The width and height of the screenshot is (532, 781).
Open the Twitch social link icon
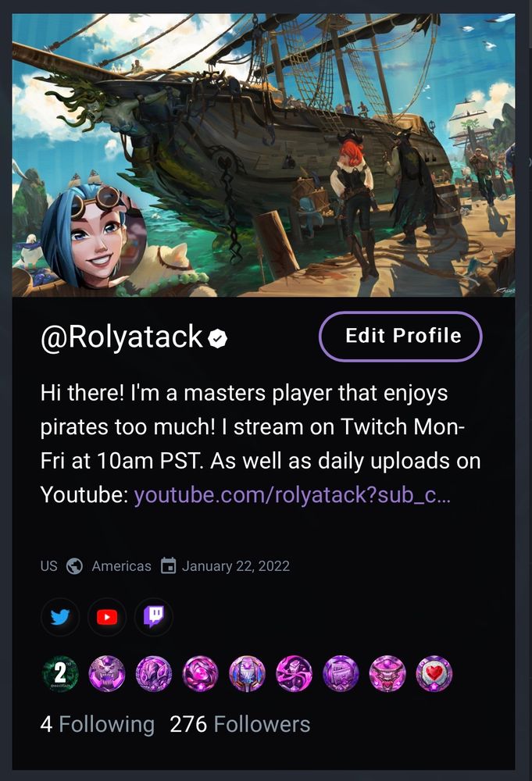tap(154, 617)
